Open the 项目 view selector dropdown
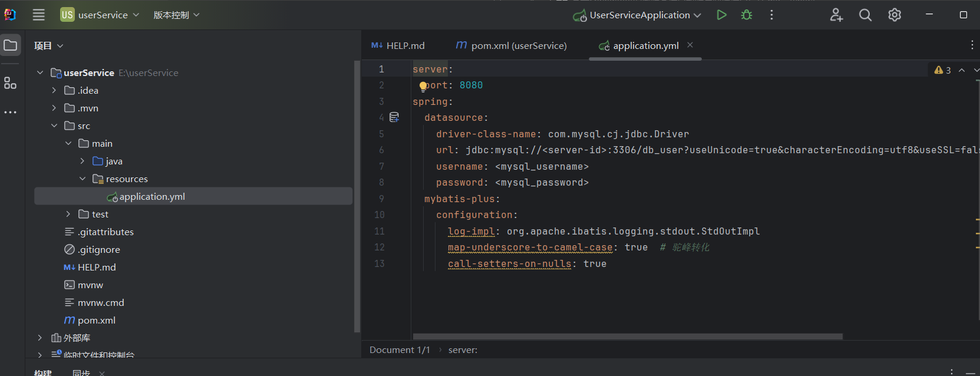The image size is (980, 376). 48,45
